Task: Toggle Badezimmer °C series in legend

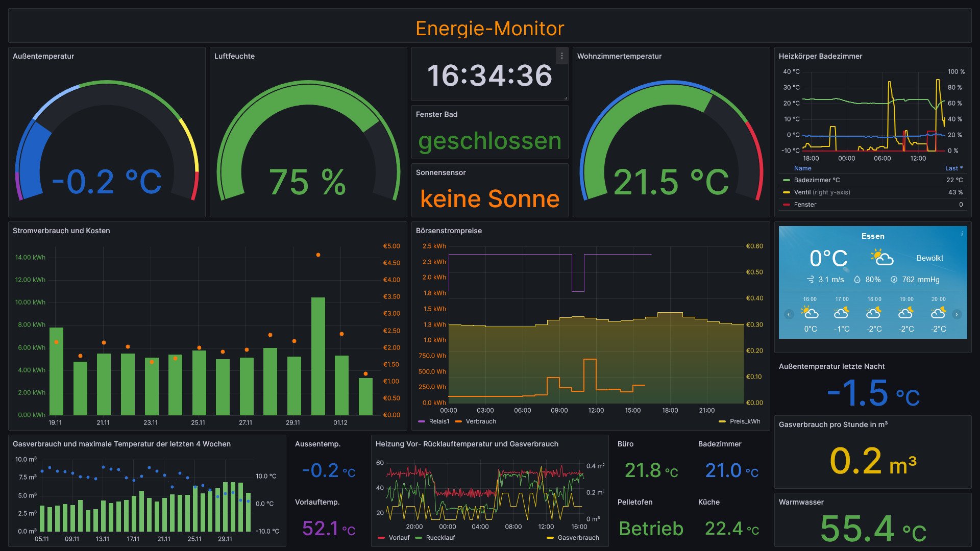Action: tap(817, 180)
